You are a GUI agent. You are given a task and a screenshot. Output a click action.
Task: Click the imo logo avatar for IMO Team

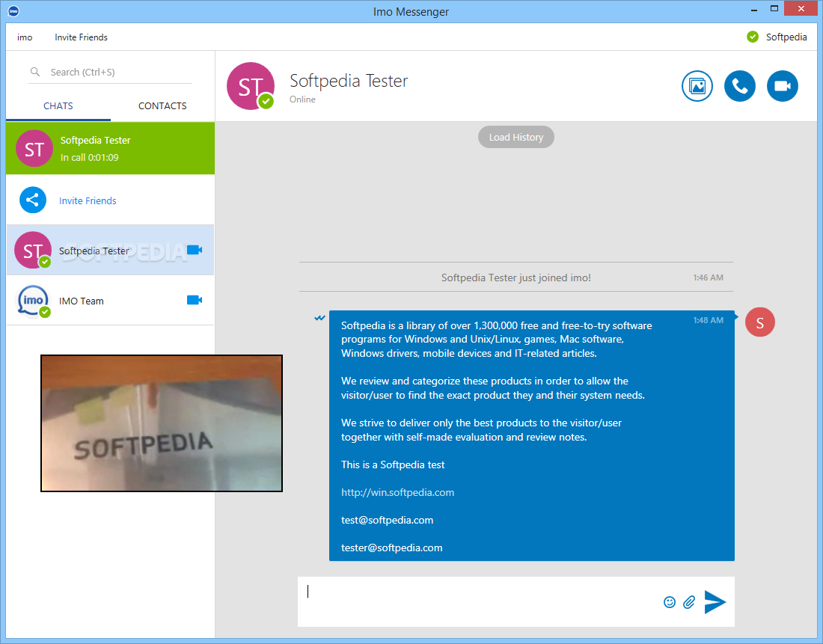33,301
